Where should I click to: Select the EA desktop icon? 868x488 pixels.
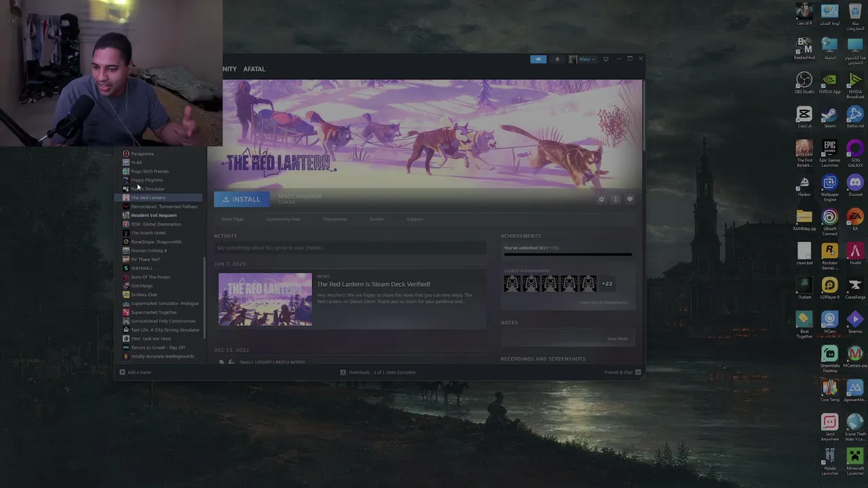(x=855, y=220)
